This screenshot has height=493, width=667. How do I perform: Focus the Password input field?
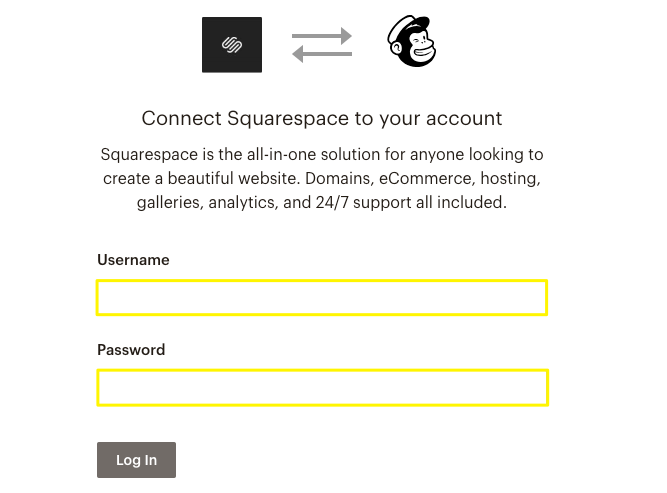tap(322, 388)
